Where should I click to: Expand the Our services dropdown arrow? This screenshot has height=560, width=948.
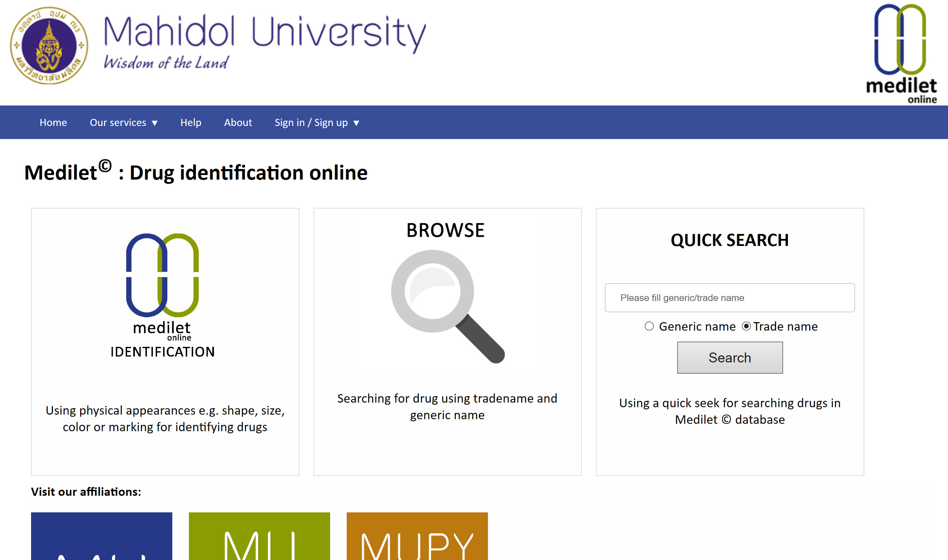coord(154,123)
